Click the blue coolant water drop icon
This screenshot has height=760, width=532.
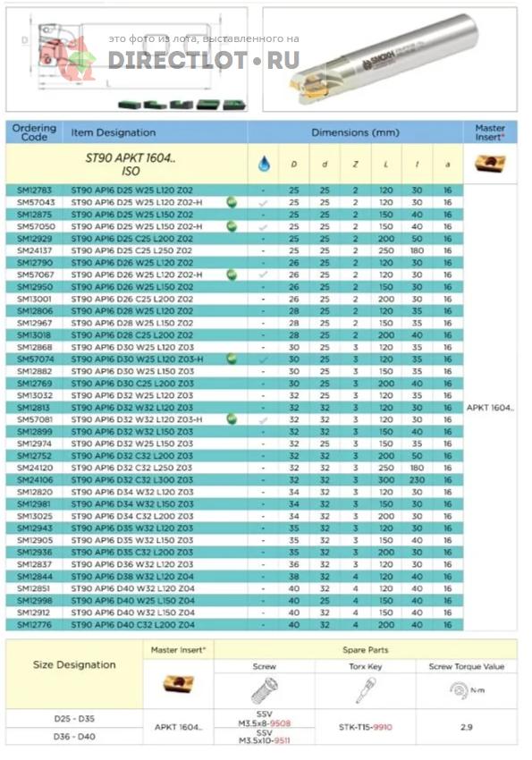[264, 164]
